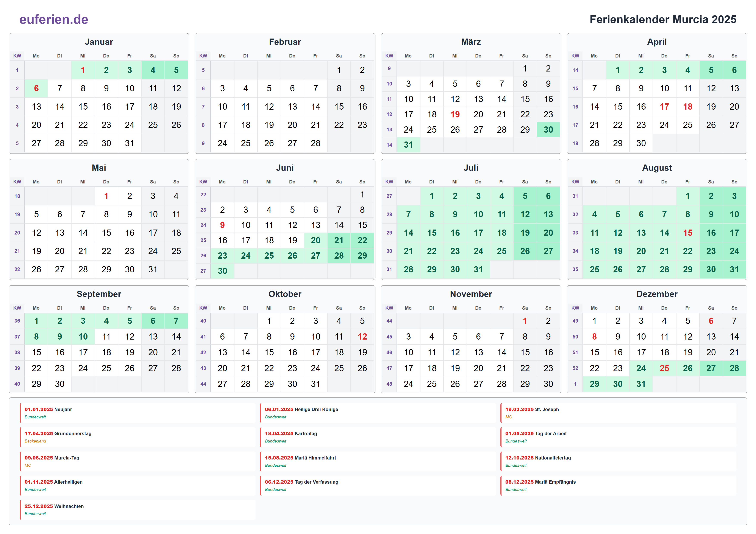Select the November month heading
756x534 pixels.
click(x=471, y=294)
